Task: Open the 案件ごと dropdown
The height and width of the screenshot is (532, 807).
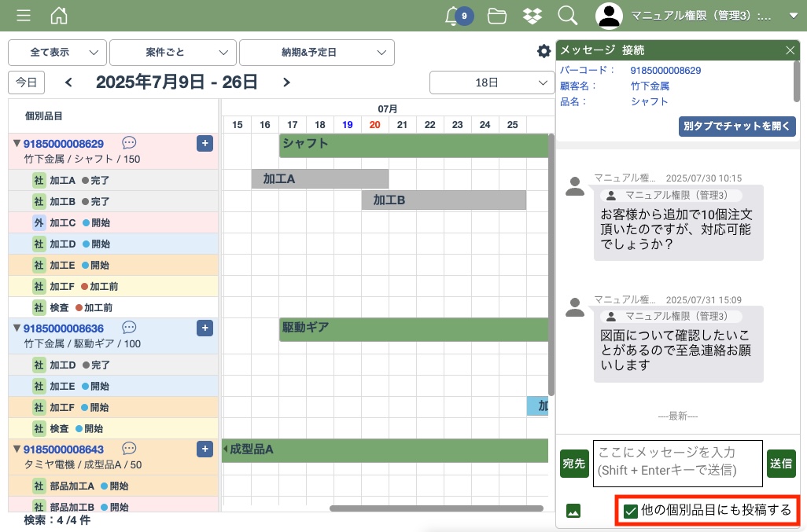Action: tap(172, 53)
